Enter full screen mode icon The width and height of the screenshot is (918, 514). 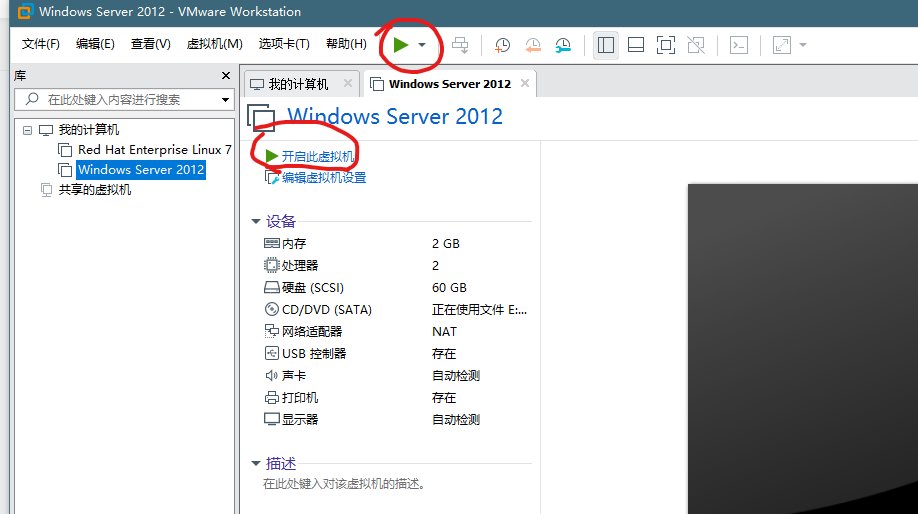pos(666,45)
